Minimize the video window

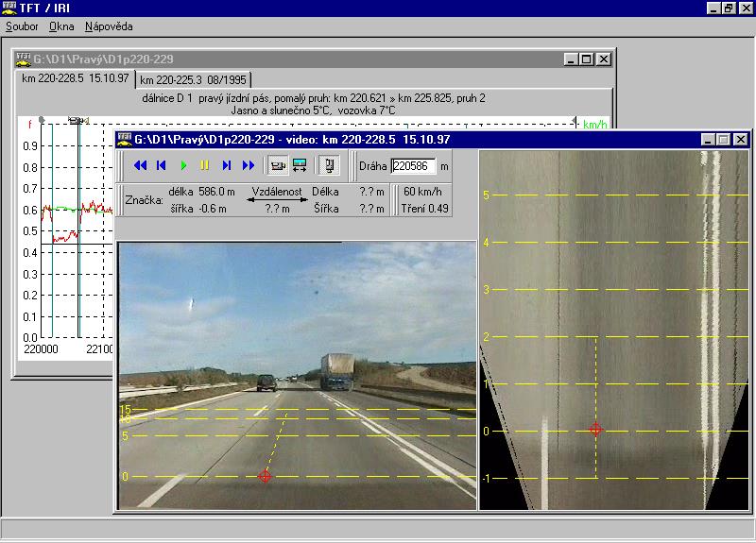pyautogui.click(x=708, y=140)
